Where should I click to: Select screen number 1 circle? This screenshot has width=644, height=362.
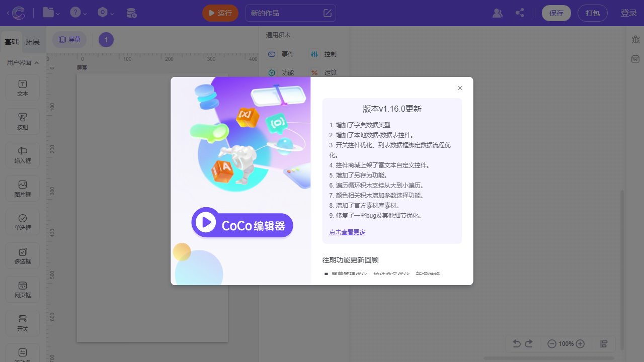click(106, 40)
